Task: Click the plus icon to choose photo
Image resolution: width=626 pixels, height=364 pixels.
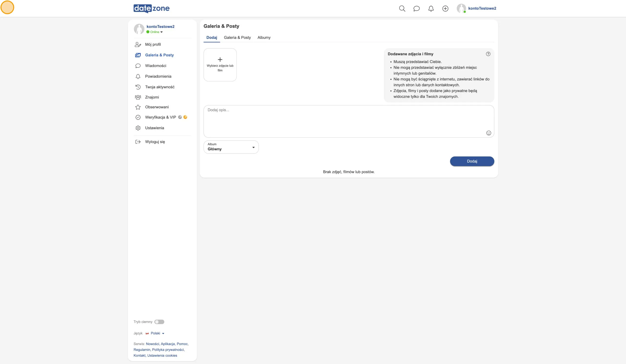Action: point(220,60)
